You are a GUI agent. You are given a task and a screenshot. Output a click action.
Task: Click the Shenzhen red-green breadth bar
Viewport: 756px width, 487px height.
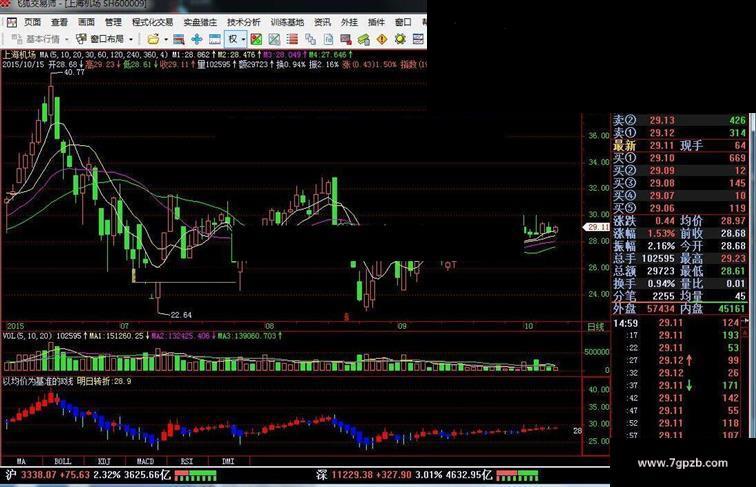[517, 476]
